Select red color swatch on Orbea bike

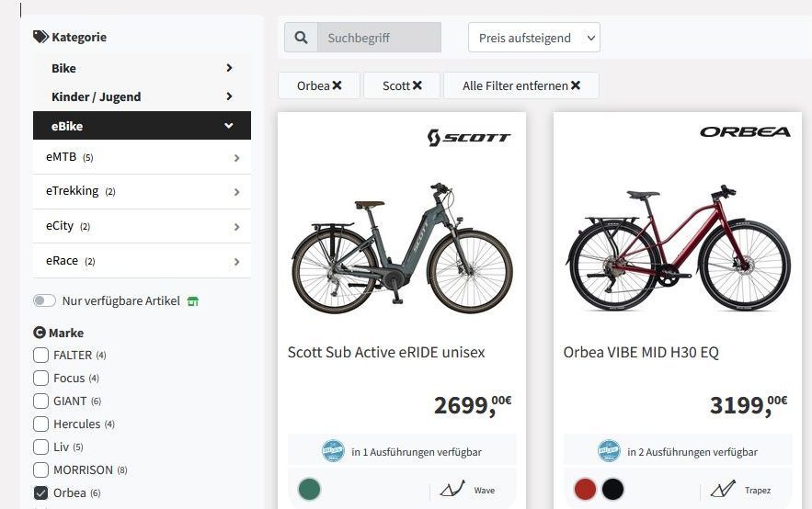585,489
